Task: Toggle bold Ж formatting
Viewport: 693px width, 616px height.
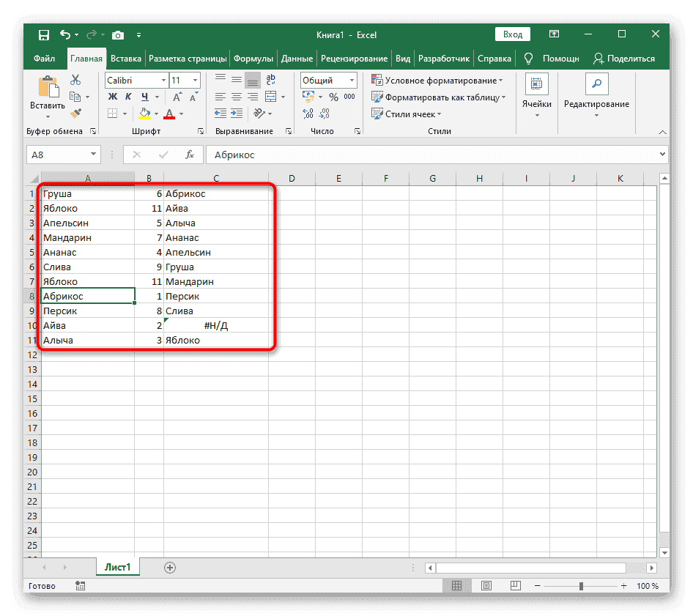Action: click(113, 97)
